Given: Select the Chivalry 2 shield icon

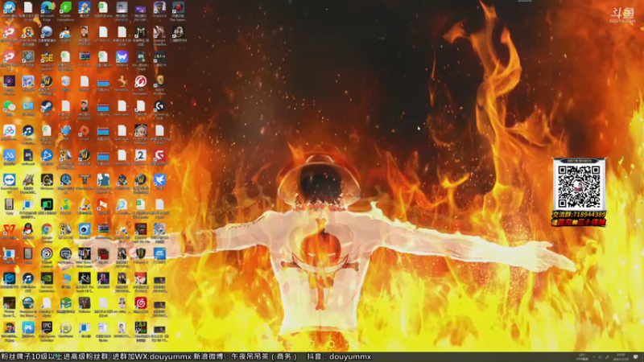Looking at the screenshot, I should click(x=140, y=253).
